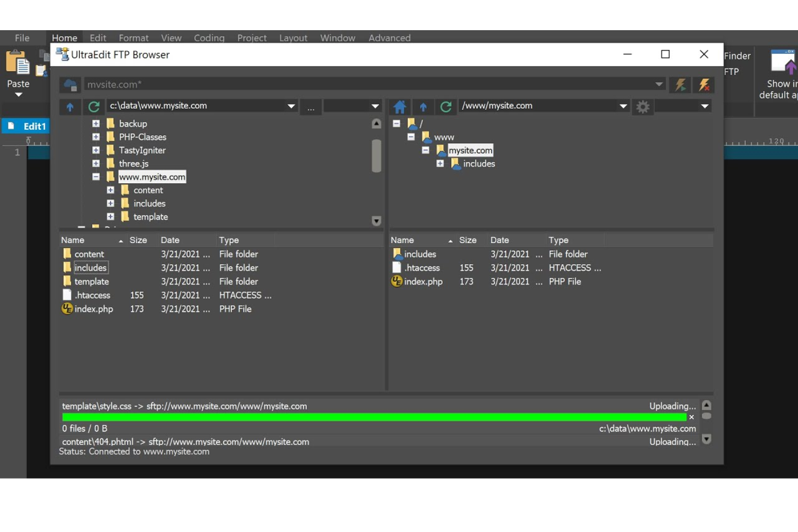798x532 pixels.
Task: Go up one level in local pane
Action: (x=70, y=107)
